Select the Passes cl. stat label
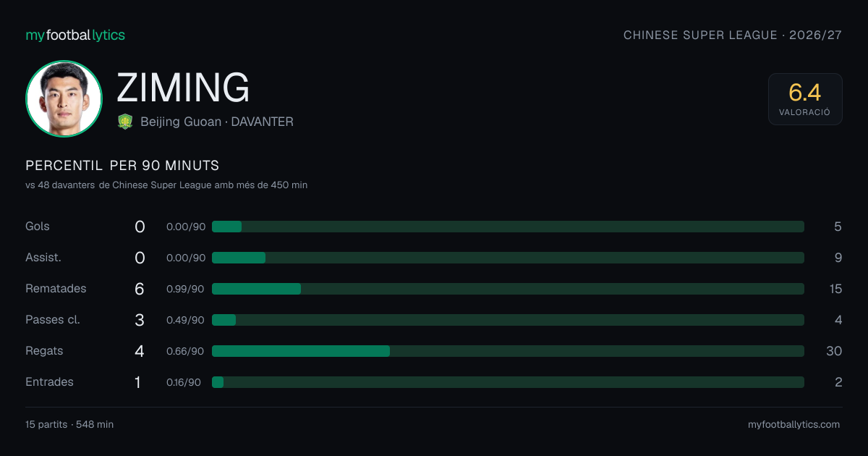This screenshot has height=456, width=868. (x=53, y=320)
